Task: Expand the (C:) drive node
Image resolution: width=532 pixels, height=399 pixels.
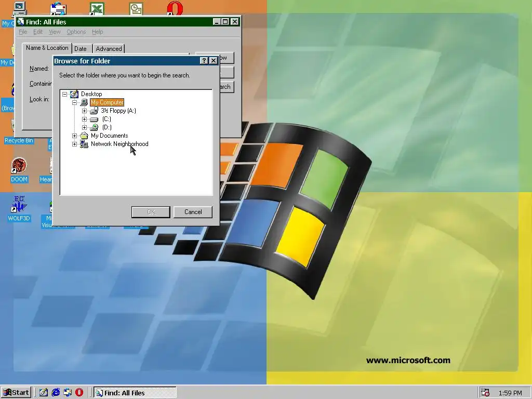Action: click(x=84, y=119)
